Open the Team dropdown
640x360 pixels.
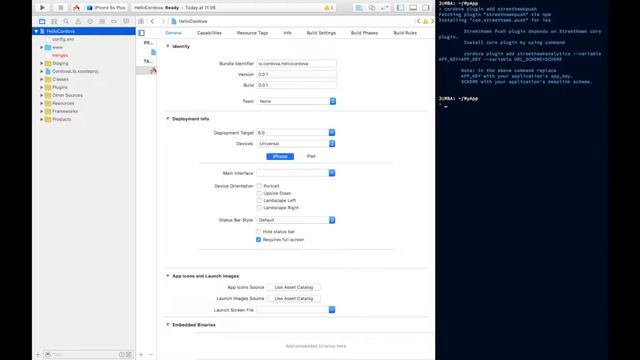tap(296, 101)
